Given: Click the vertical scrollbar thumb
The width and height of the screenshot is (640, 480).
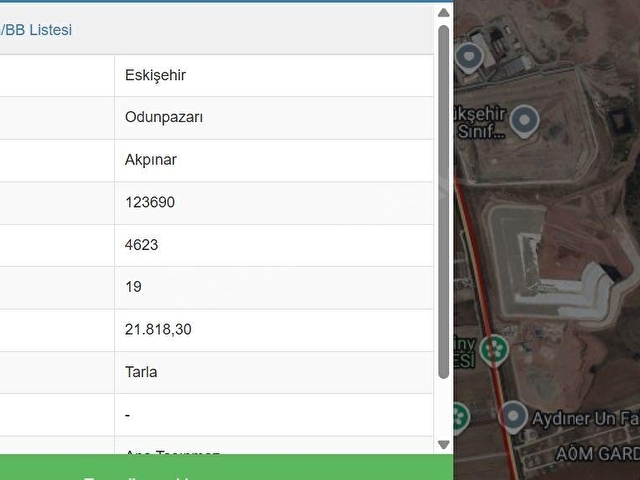Looking at the screenshot, I should pyautogui.click(x=443, y=202).
